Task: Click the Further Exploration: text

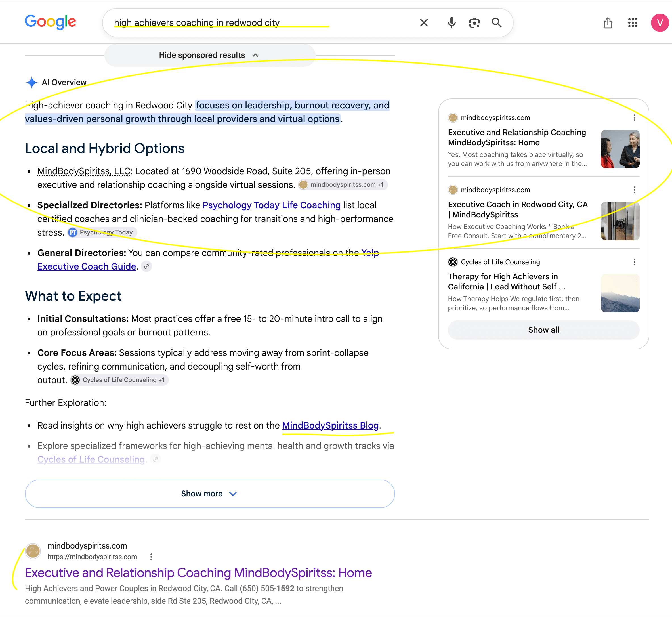Action: pyautogui.click(x=66, y=403)
